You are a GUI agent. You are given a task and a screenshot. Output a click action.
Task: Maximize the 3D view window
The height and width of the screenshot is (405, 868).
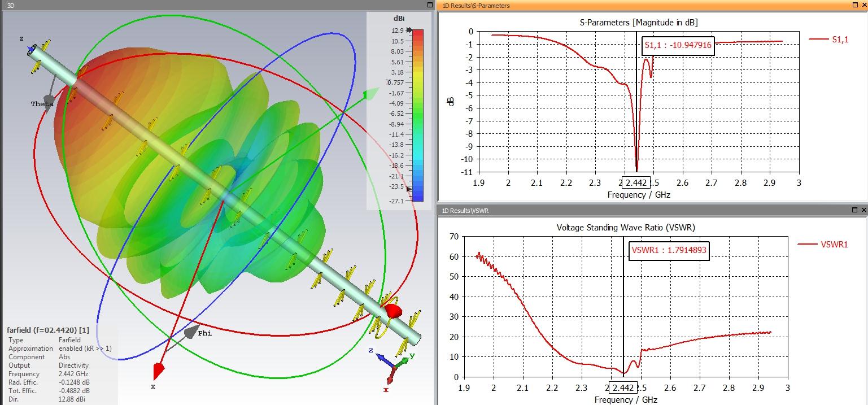(x=429, y=5)
